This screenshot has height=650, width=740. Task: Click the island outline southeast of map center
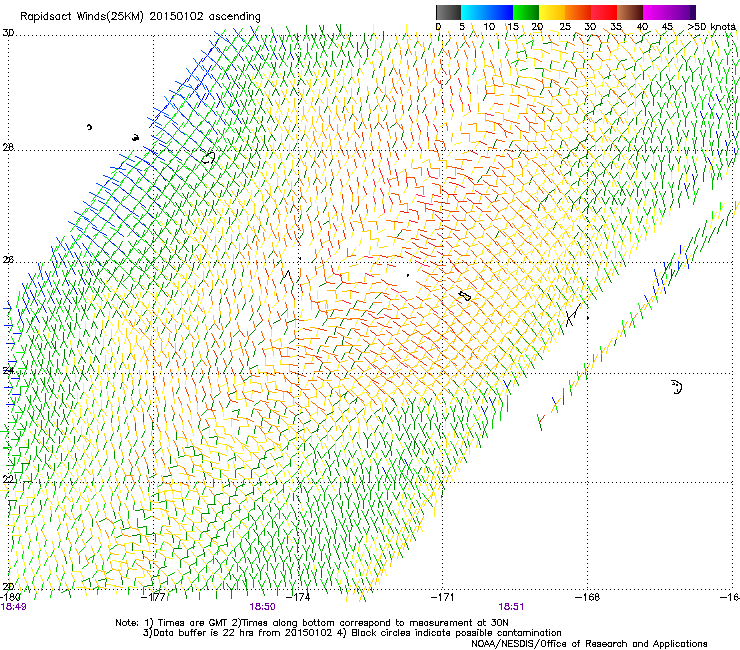click(x=465, y=296)
